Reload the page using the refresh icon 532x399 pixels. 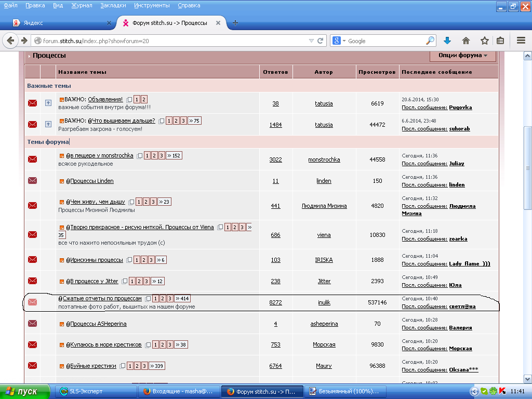pos(321,41)
